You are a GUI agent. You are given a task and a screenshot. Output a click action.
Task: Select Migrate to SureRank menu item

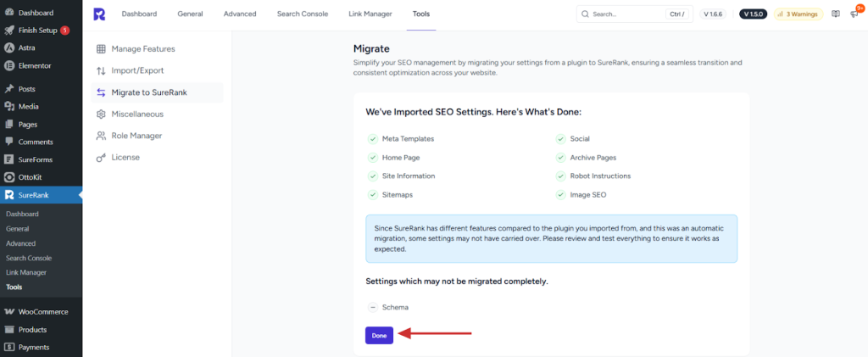(157, 92)
